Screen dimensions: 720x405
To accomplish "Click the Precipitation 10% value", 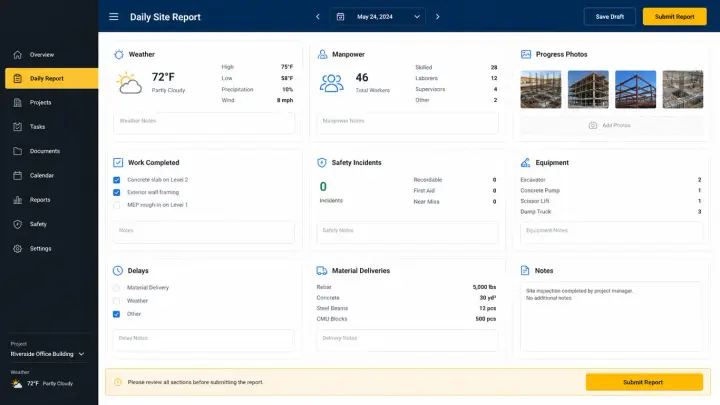I will [287, 90].
